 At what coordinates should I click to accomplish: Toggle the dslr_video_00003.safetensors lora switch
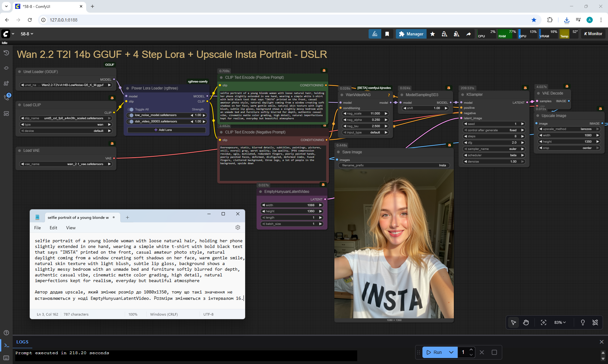(131, 121)
